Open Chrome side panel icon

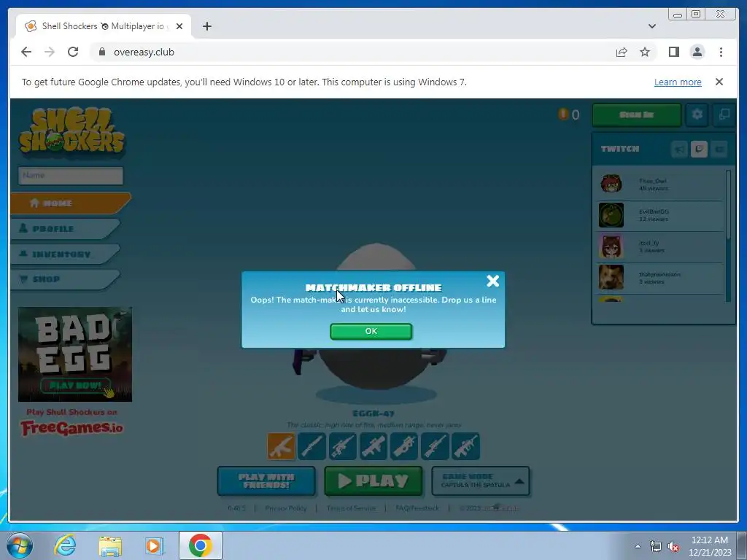click(673, 52)
